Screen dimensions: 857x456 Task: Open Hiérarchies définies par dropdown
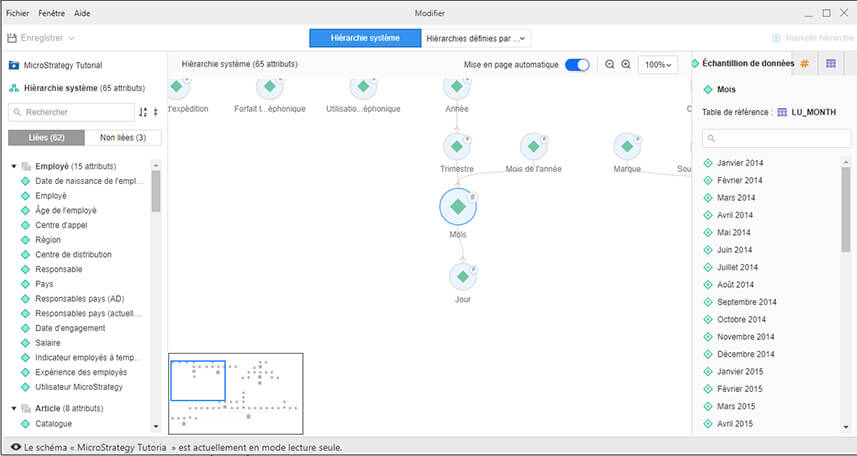476,38
